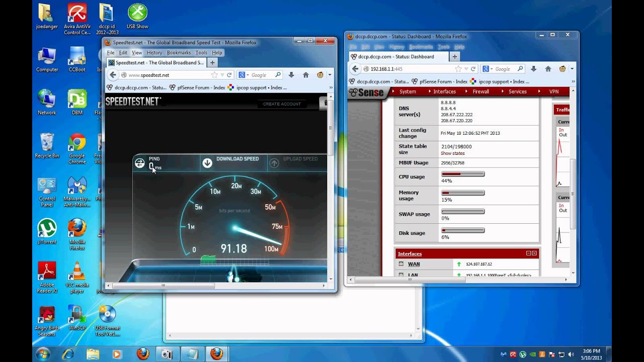This screenshot has width=644, height=362.
Task: Click Show states link
Action: click(x=453, y=153)
